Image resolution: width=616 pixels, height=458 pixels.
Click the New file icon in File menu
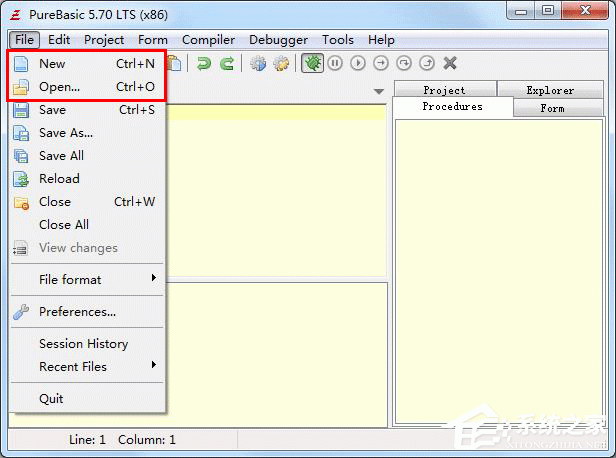[x=21, y=64]
